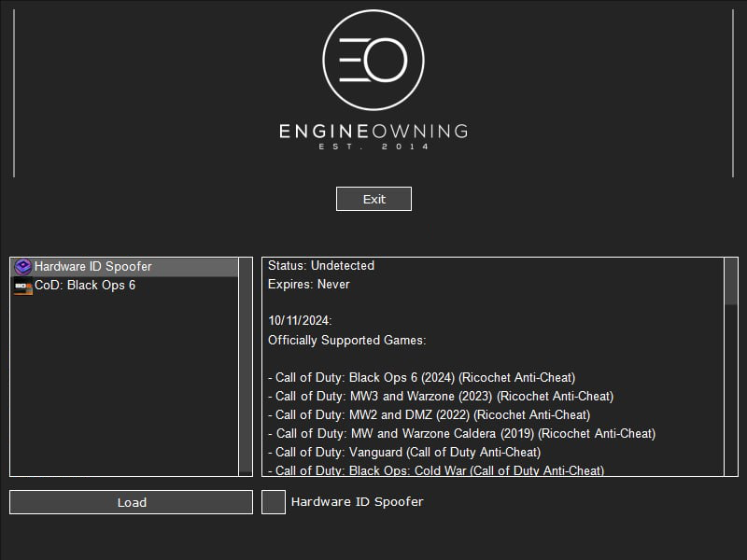
Task: Click the Hardware ID Spoofer purple icon
Action: (x=22, y=267)
